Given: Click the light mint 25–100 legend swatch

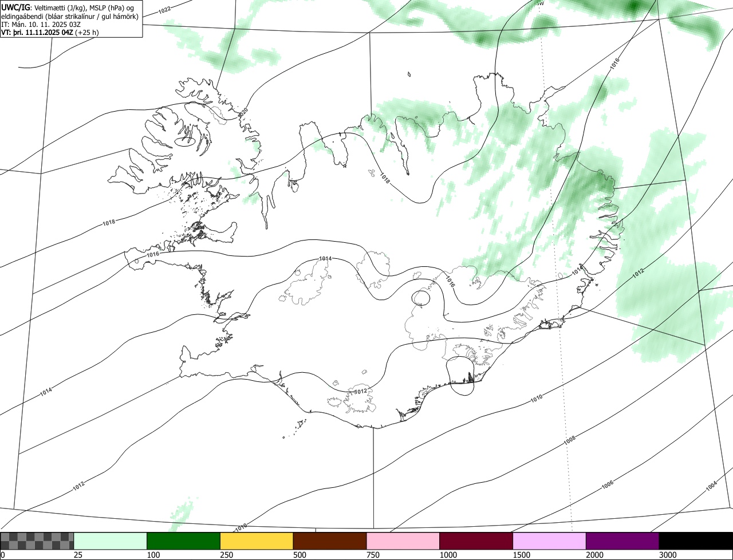Looking at the screenshot, I should tap(111, 541).
